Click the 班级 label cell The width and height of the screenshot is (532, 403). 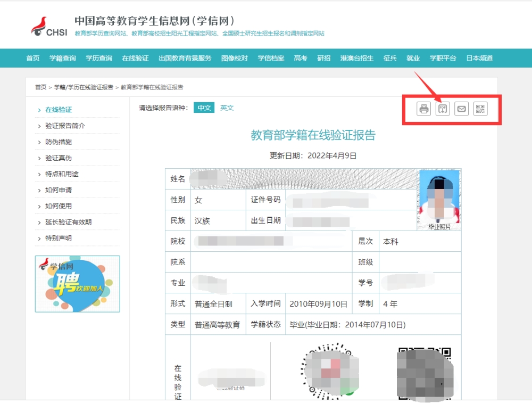coord(366,262)
